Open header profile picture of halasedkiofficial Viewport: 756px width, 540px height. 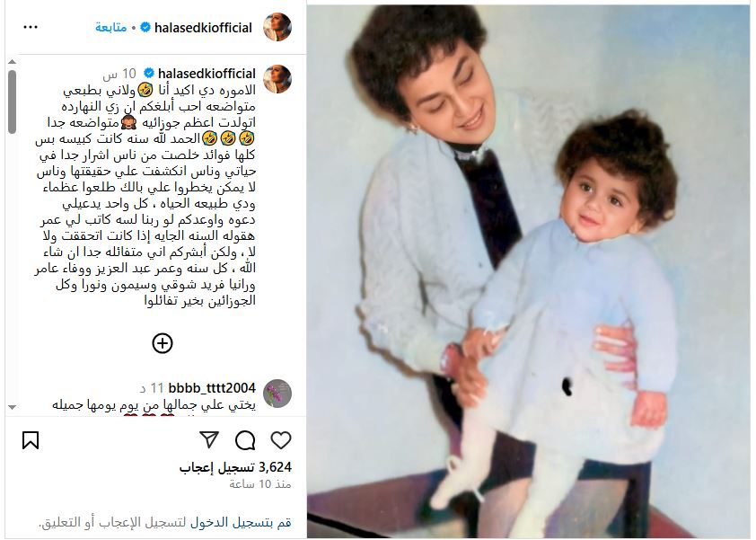[277, 27]
